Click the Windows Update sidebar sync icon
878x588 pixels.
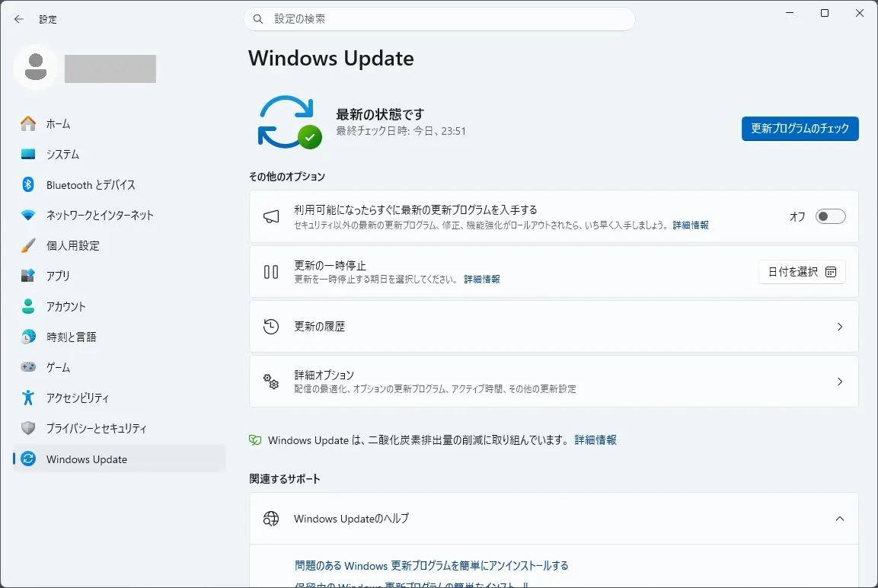coord(28,459)
